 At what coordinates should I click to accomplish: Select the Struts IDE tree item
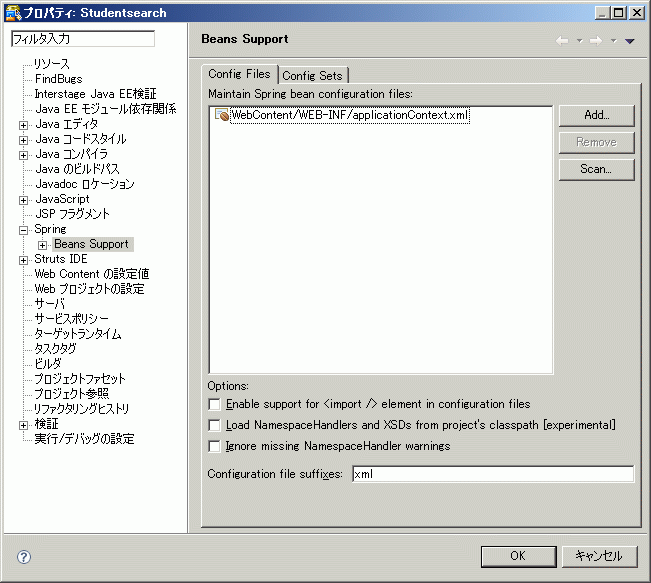[61, 259]
